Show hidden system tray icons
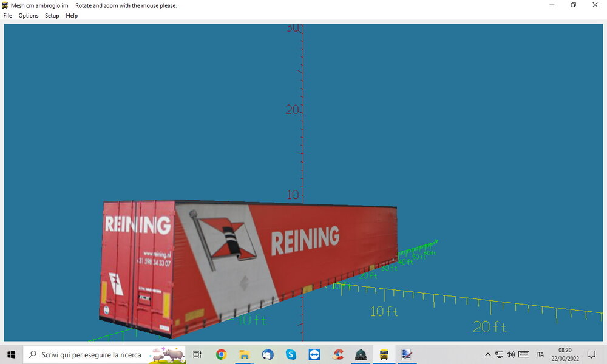The image size is (607, 364). (x=488, y=354)
